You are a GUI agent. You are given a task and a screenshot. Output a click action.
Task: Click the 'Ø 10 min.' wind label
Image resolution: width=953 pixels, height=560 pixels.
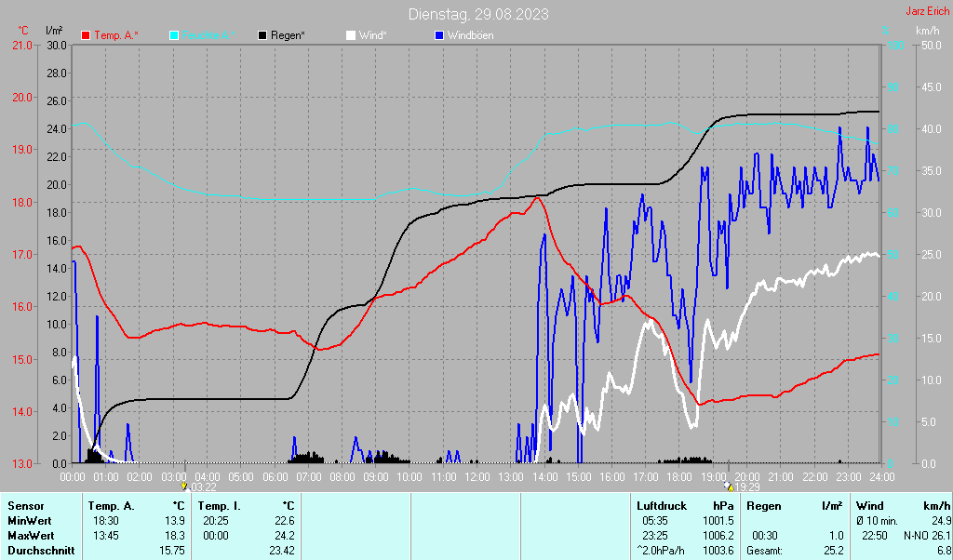coord(877,521)
